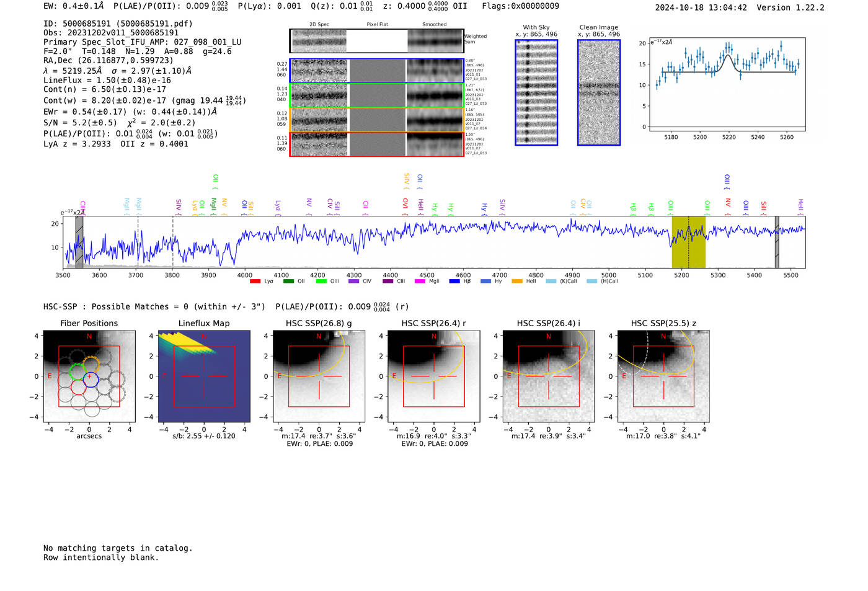This screenshot has height=591, width=868.
Task: Click the Cont(w) = 8.20(±0.02)e-17 line
Action: 144,100
